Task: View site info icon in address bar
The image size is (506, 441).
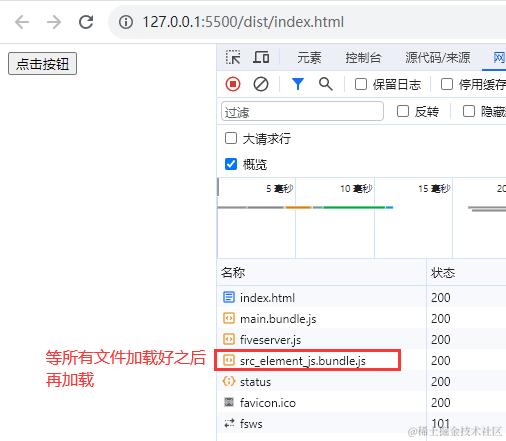Action: [126, 22]
